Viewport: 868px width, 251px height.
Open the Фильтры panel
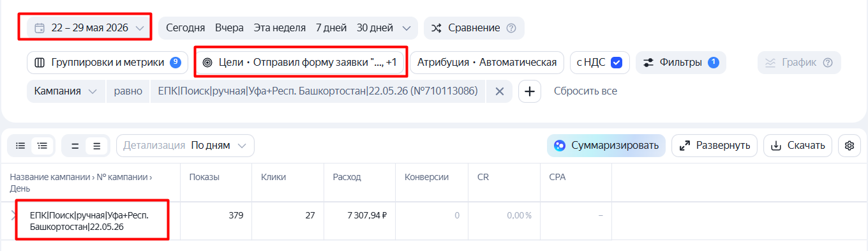[680, 63]
